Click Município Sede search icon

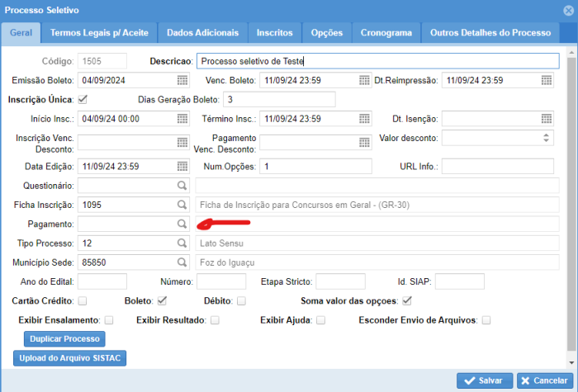(x=182, y=262)
